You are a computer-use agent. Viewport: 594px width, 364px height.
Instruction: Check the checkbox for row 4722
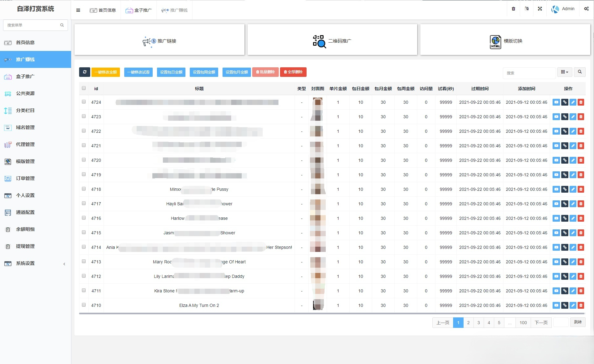coord(84,131)
